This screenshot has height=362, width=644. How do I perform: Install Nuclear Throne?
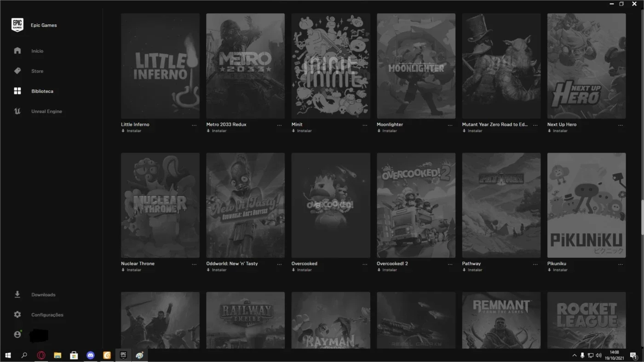(131, 270)
